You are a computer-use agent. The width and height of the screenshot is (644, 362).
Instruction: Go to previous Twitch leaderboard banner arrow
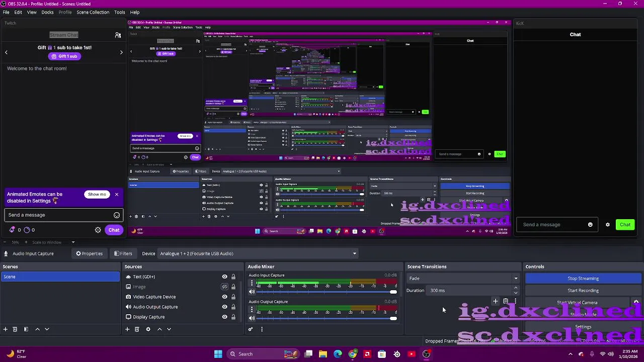pyautogui.click(x=6, y=52)
